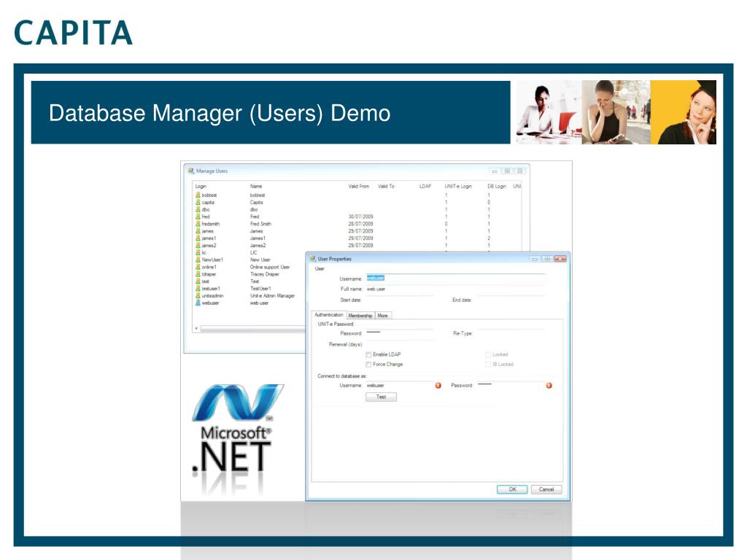Click '28/07/2009' Valid From date for fredsmith
The height and width of the screenshot is (560, 747).
tap(360, 223)
